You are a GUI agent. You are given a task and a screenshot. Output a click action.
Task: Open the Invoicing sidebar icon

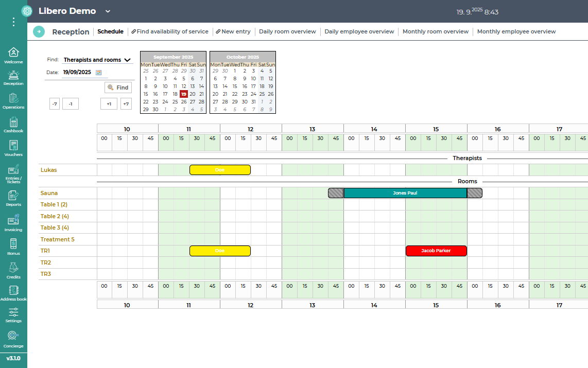pos(13,223)
